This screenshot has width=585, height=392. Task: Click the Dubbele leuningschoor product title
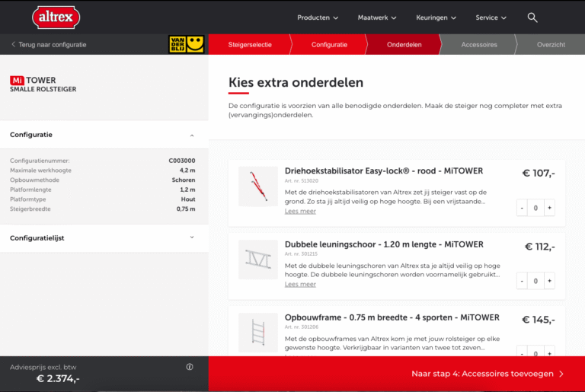coord(384,244)
